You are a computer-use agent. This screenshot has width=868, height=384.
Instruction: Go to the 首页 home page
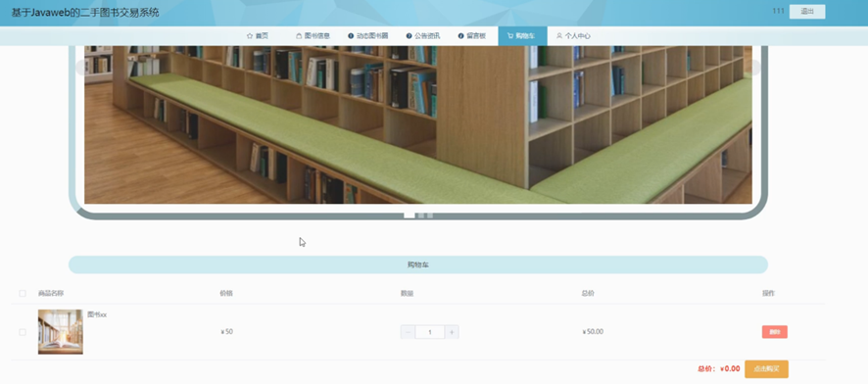[258, 36]
